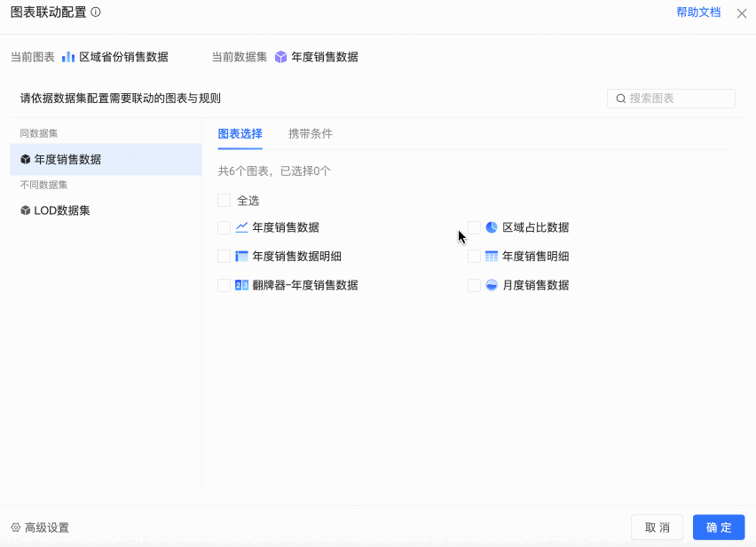
Task: Click the 年度销售数据 current dataset name
Action: 325,57
